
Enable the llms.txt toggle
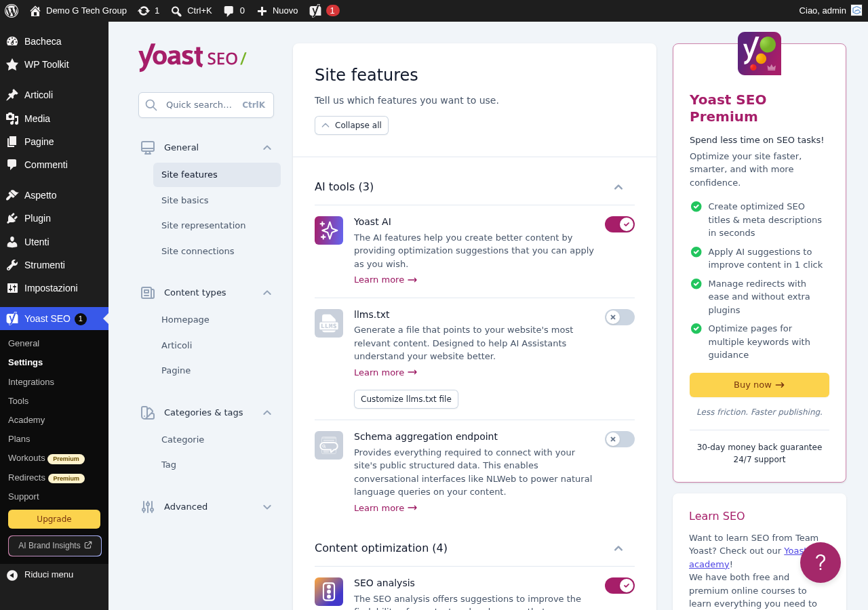point(620,317)
